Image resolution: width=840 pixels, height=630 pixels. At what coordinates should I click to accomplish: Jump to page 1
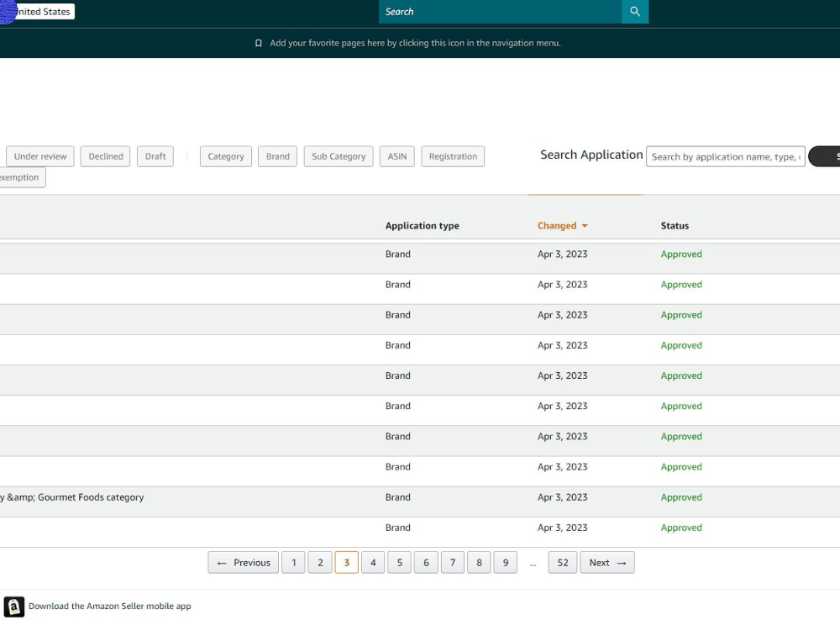[293, 563]
